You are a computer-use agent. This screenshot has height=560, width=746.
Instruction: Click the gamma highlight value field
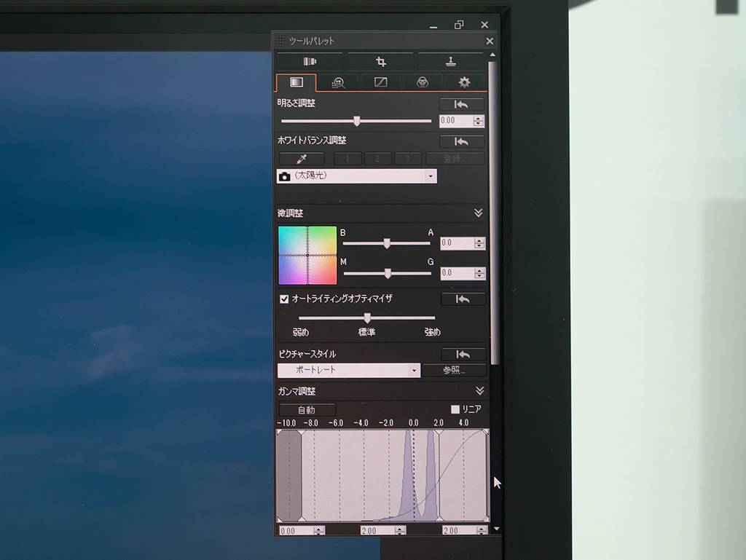(x=460, y=531)
